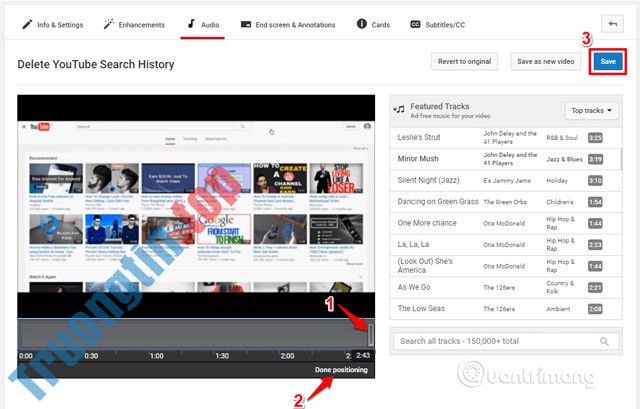This screenshot has height=409, width=640.
Task: Switch to the Enhancements tab
Action: pyautogui.click(x=134, y=25)
